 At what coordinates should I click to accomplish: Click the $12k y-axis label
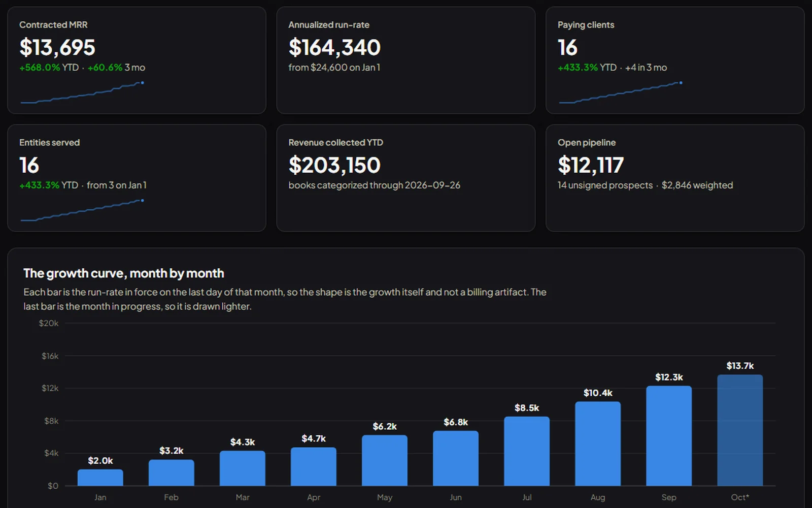pos(50,388)
